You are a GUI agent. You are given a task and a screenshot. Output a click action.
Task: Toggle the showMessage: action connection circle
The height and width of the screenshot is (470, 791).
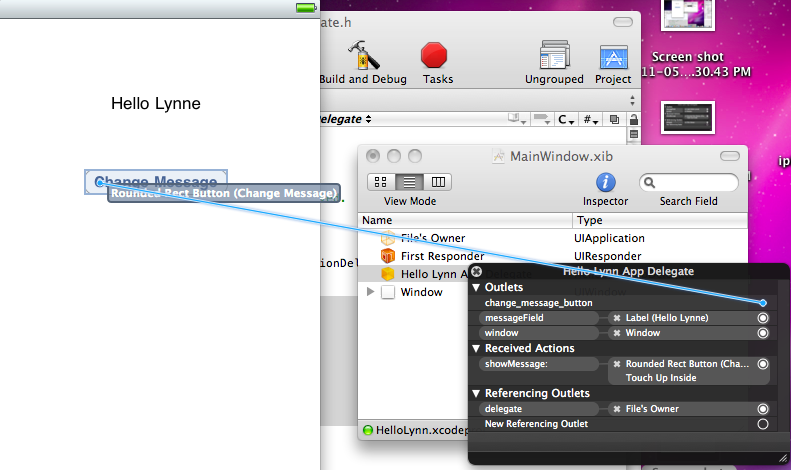pyautogui.click(x=763, y=364)
